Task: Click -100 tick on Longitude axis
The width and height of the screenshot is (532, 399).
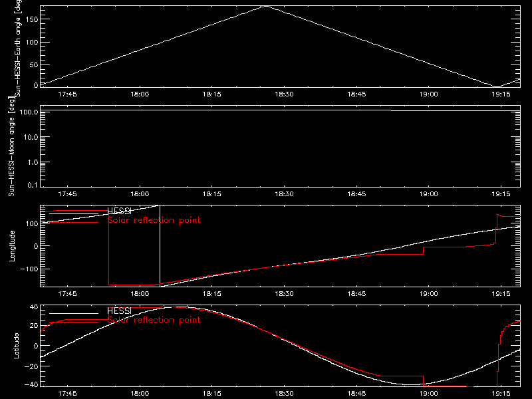Action: click(x=29, y=269)
